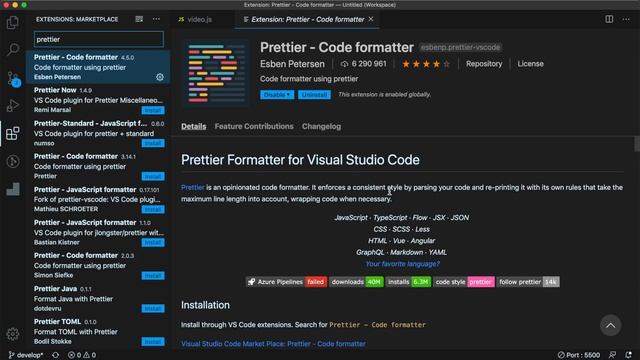Open notifications bell in status bar
Image resolution: width=640 pixels, height=360 pixels.
629,355
